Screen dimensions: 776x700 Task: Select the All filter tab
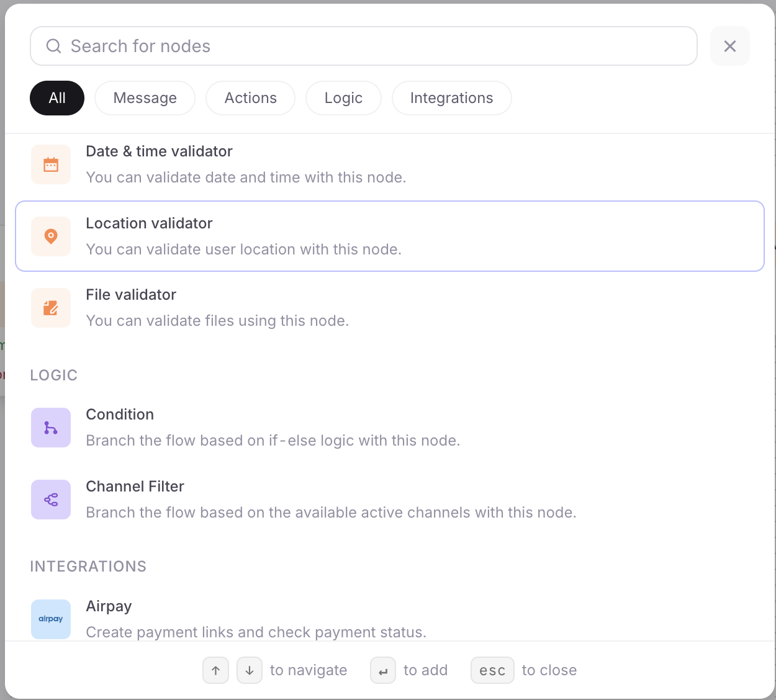click(x=57, y=98)
